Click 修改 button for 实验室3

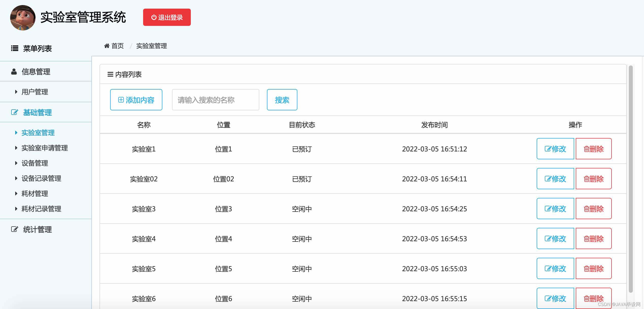[x=555, y=209]
